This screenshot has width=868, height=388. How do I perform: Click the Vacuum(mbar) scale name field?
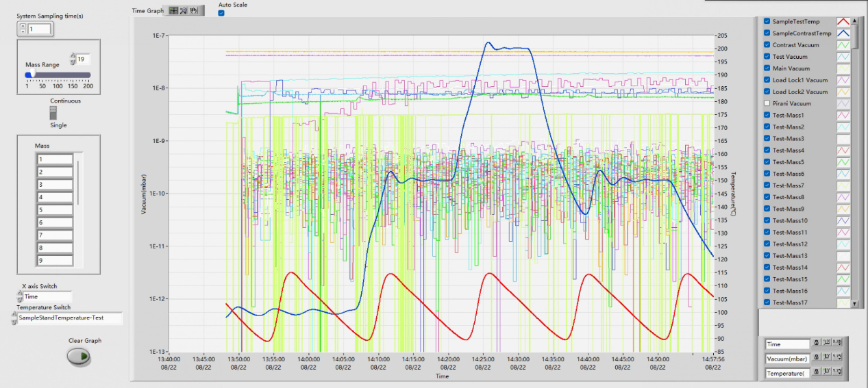(787, 359)
